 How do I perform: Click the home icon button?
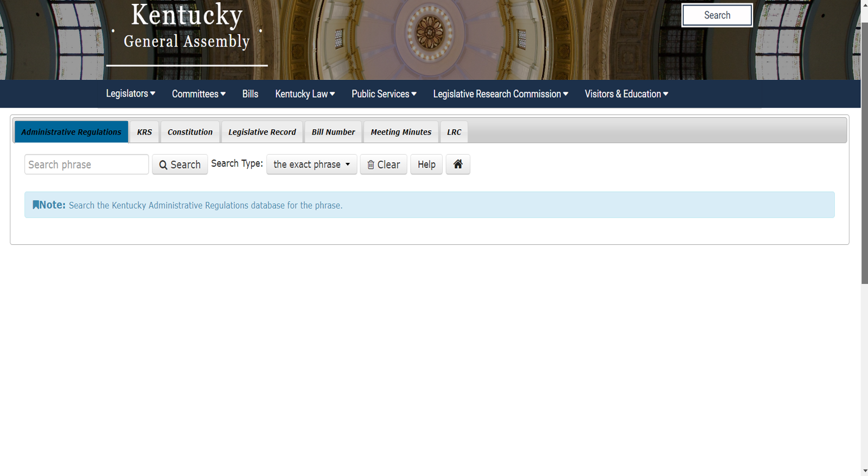[458, 164]
